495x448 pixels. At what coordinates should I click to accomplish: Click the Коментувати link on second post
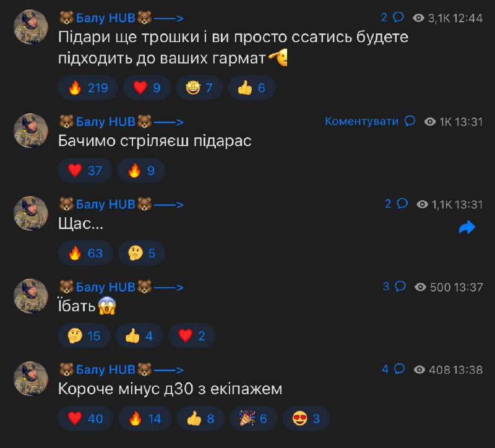[361, 121]
